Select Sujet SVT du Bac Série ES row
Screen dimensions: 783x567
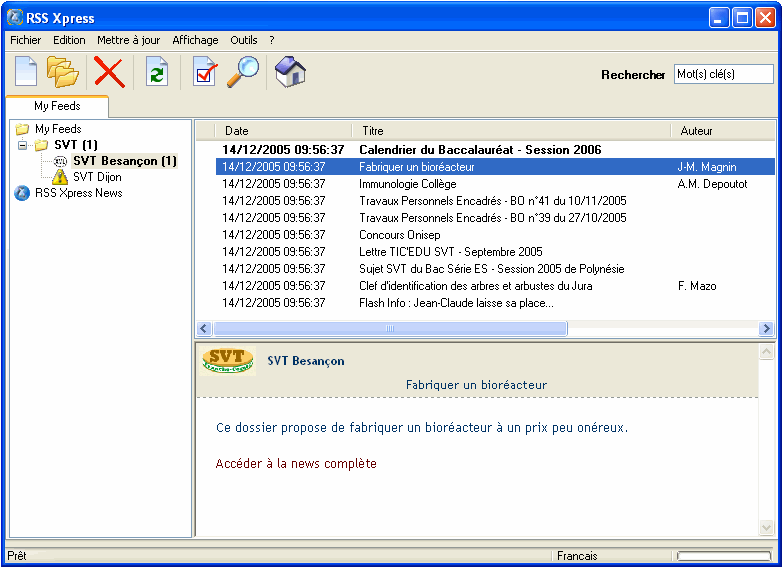click(495, 269)
